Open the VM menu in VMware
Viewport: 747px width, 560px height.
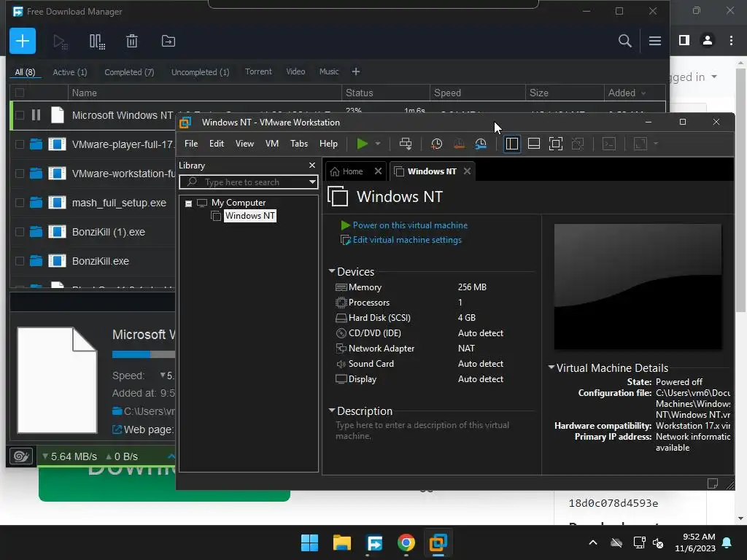(x=271, y=144)
